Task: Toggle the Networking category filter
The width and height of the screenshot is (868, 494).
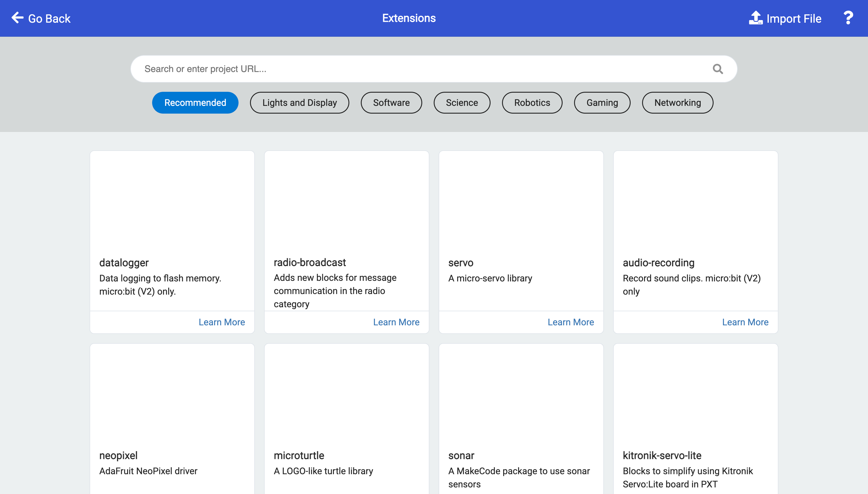Action: click(678, 102)
